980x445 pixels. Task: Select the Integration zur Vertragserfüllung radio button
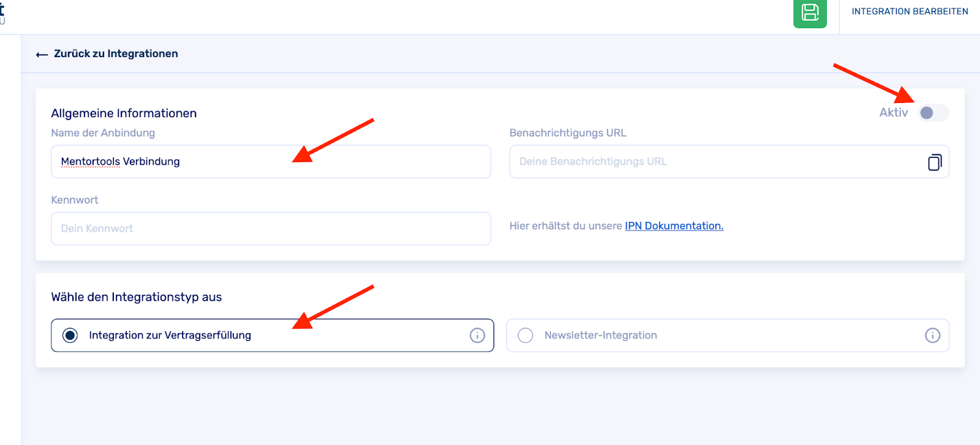tap(70, 335)
